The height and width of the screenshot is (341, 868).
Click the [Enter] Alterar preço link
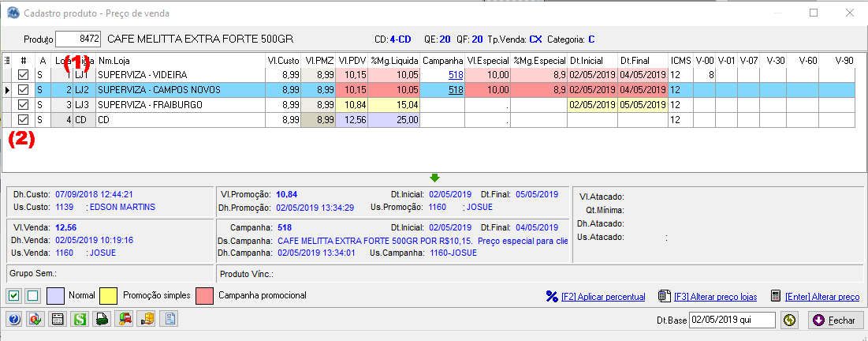tap(822, 297)
